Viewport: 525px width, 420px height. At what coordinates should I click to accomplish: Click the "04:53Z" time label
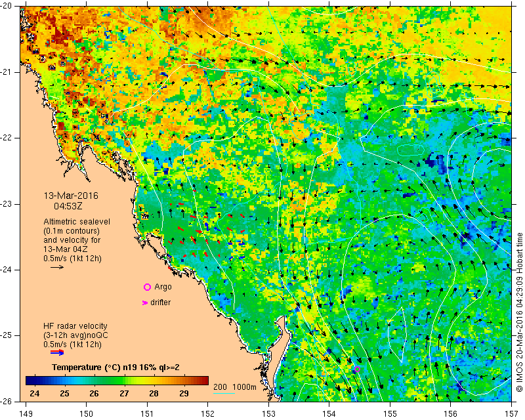[68, 206]
